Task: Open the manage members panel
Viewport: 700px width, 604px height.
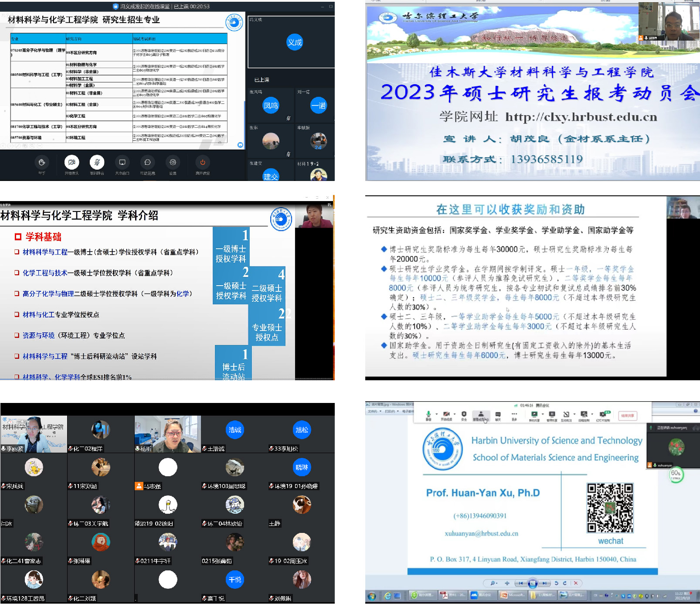Action: (x=480, y=415)
